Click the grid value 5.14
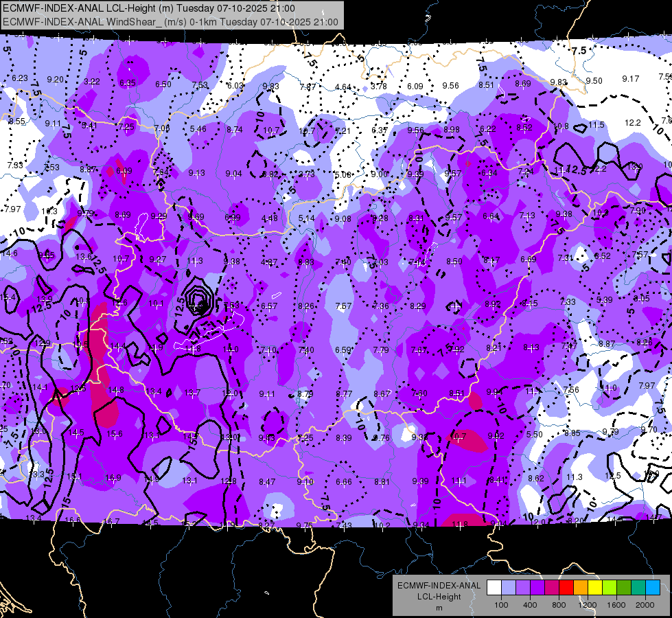 (x=306, y=218)
